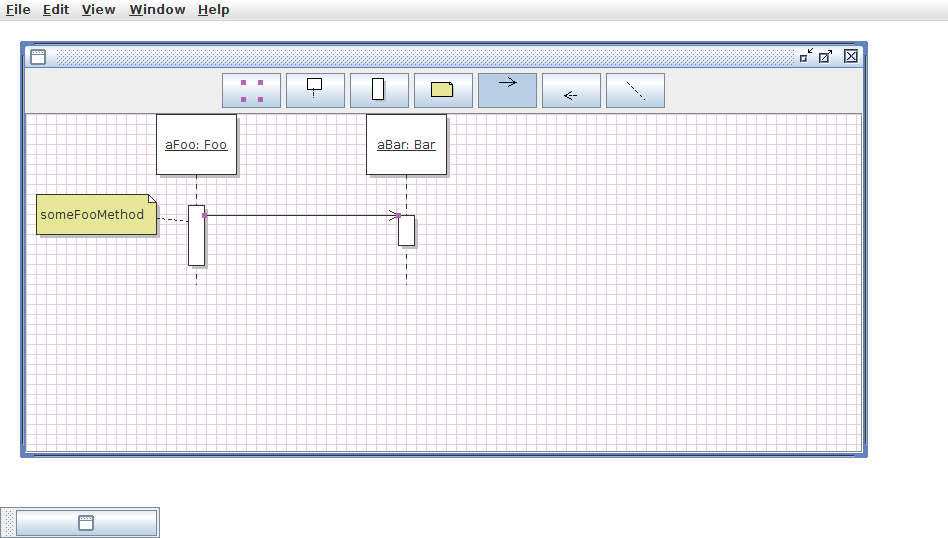948x538 pixels.
Task: Select the dashed return edge tool
Action: point(571,90)
